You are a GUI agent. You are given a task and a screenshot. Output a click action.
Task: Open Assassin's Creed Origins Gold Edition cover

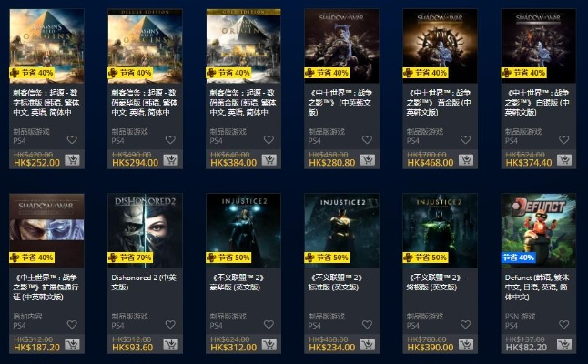coord(243,46)
